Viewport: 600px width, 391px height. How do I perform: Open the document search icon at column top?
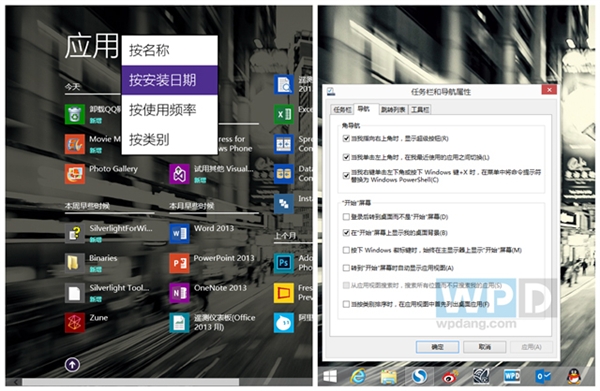284,85
